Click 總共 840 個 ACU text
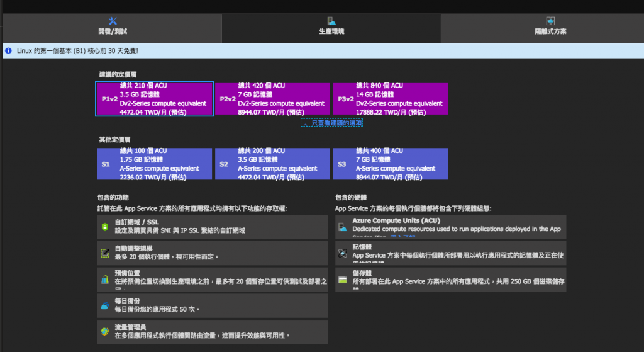Viewport: 644px width, 352px height. click(x=379, y=86)
